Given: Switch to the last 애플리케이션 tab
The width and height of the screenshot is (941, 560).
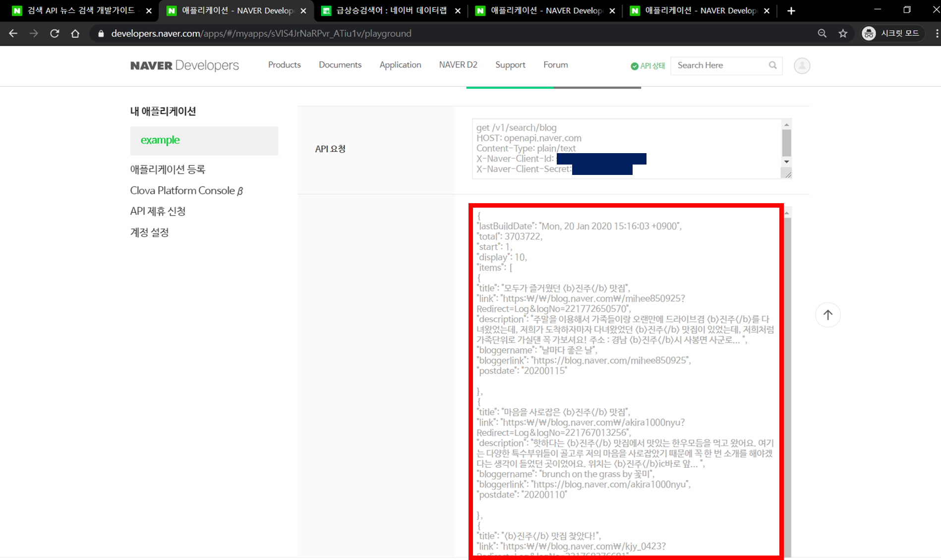Looking at the screenshot, I should click(x=700, y=10).
